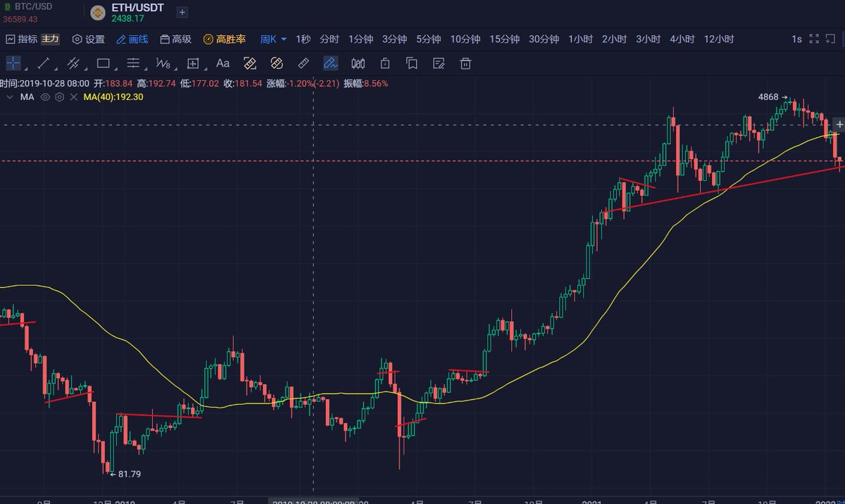Collapse the MA indicator chevron
The height and width of the screenshot is (504, 845).
(x=9, y=97)
